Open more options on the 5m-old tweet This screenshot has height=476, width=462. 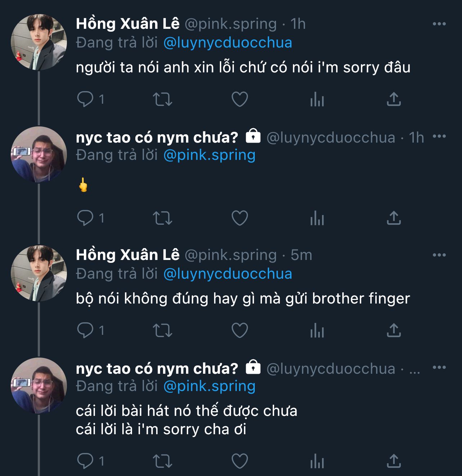click(439, 255)
